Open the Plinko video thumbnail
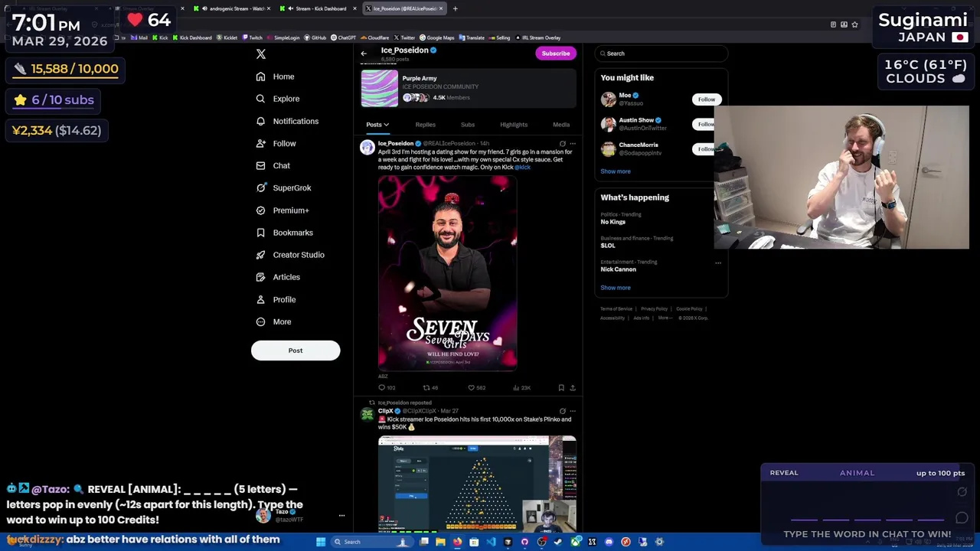This screenshot has height=551, width=980. (477, 484)
